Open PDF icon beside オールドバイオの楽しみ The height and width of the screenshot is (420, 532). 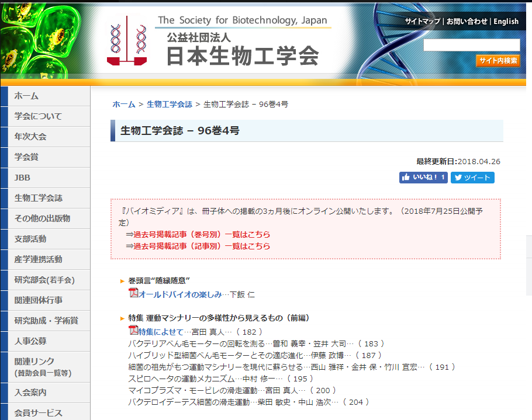[133, 293]
